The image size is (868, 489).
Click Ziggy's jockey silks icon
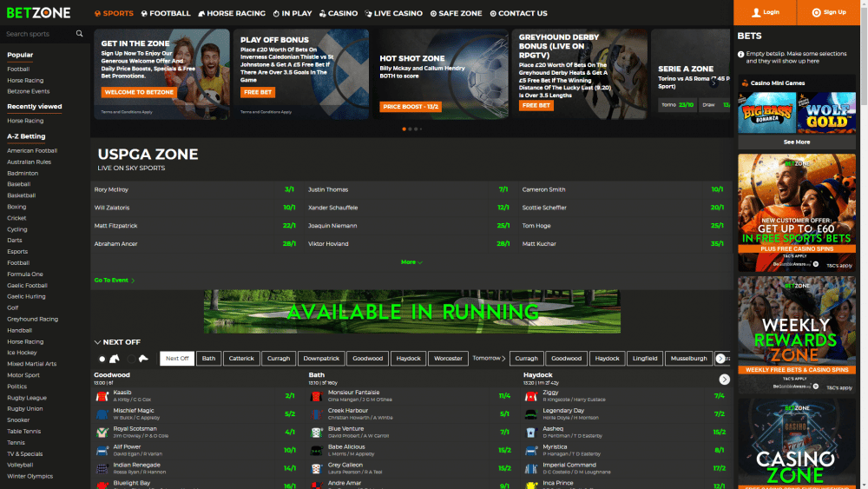[x=531, y=395]
